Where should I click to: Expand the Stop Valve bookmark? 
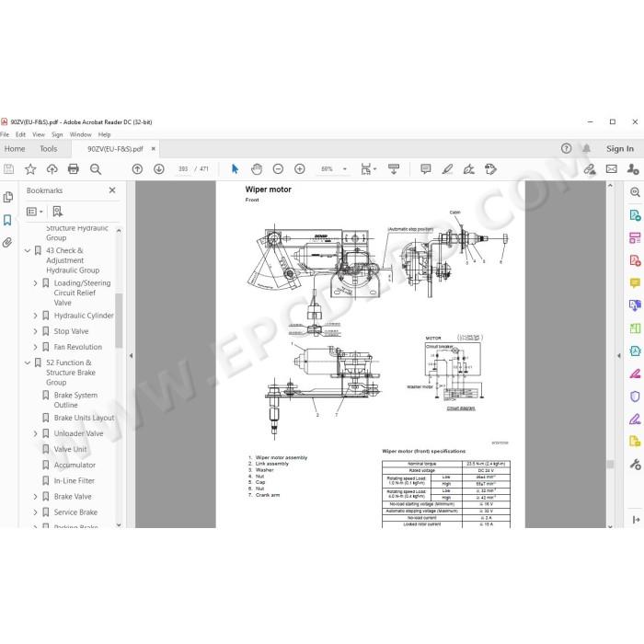(35, 331)
